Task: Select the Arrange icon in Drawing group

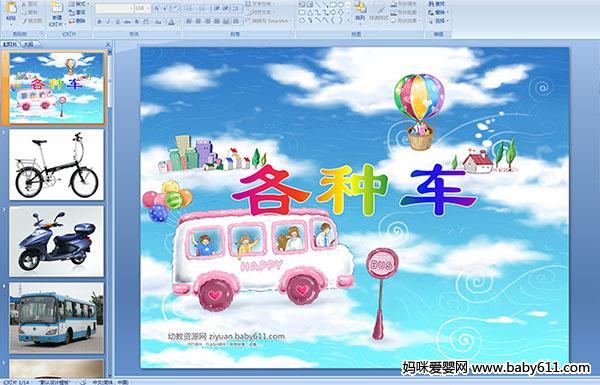Action: click(360, 8)
